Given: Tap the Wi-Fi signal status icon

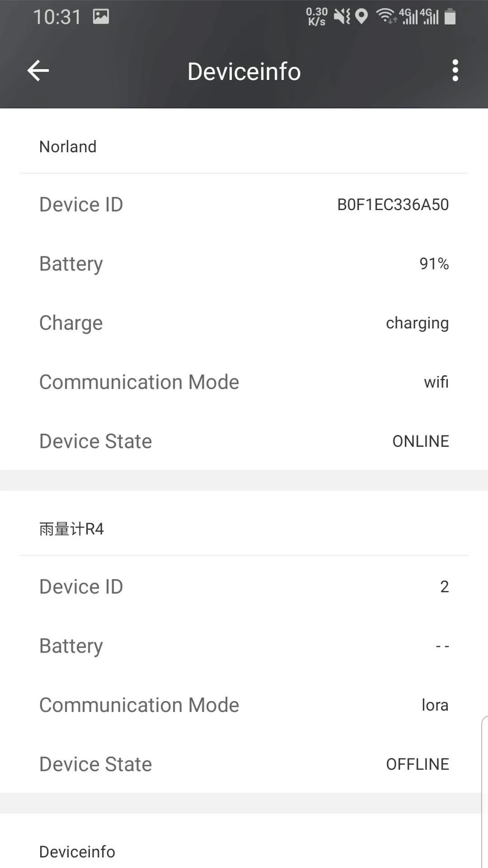Looking at the screenshot, I should click(386, 16).
